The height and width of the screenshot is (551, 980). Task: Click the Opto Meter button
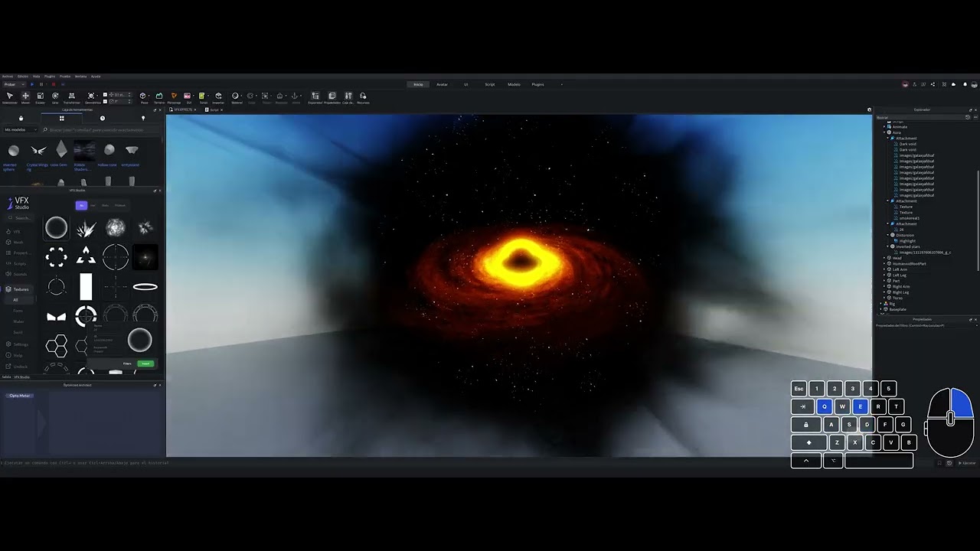[19, 396]
